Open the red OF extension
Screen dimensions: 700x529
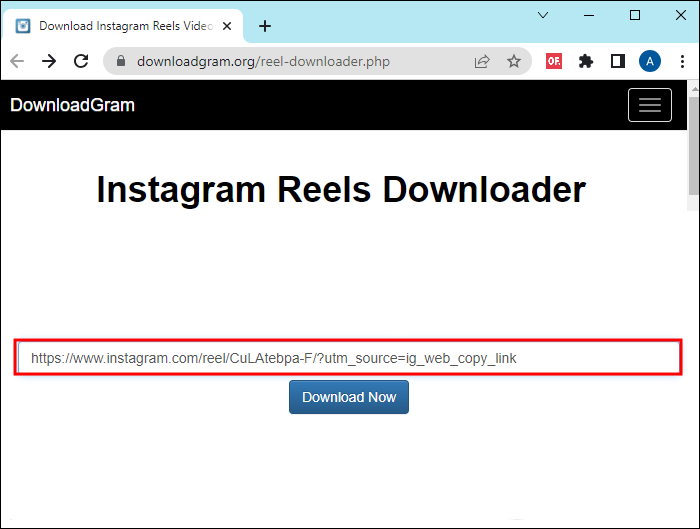(554, 61)
